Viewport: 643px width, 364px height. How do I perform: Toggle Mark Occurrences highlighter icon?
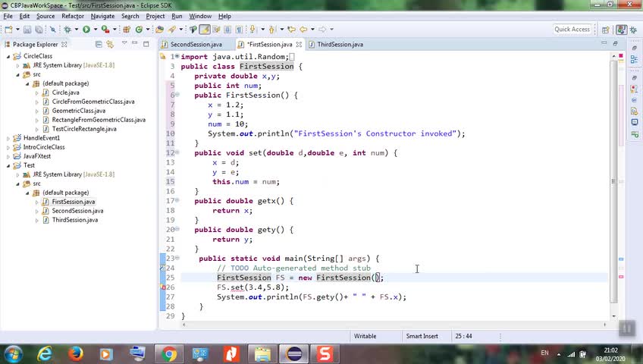click(x=205, y=30)
